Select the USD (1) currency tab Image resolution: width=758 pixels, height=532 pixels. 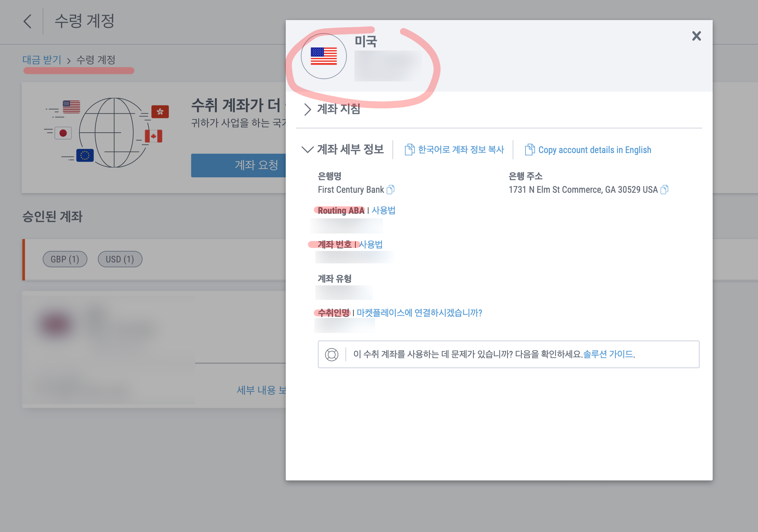[x=120, y=259]
